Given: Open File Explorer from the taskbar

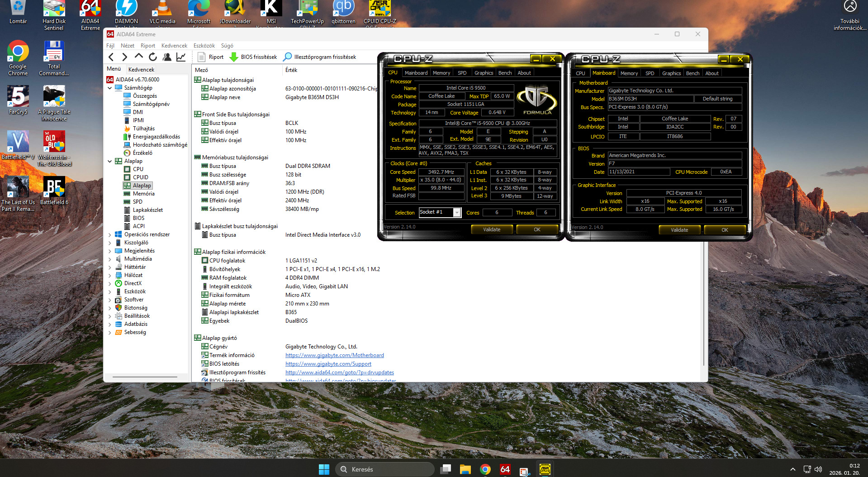Looking at the screenshot, I should pyautogui.click(x=465, y=469).
